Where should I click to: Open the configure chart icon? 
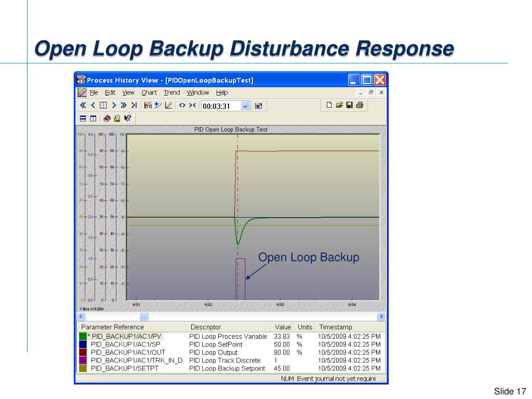pyautogui.click(x=148, y=105)
